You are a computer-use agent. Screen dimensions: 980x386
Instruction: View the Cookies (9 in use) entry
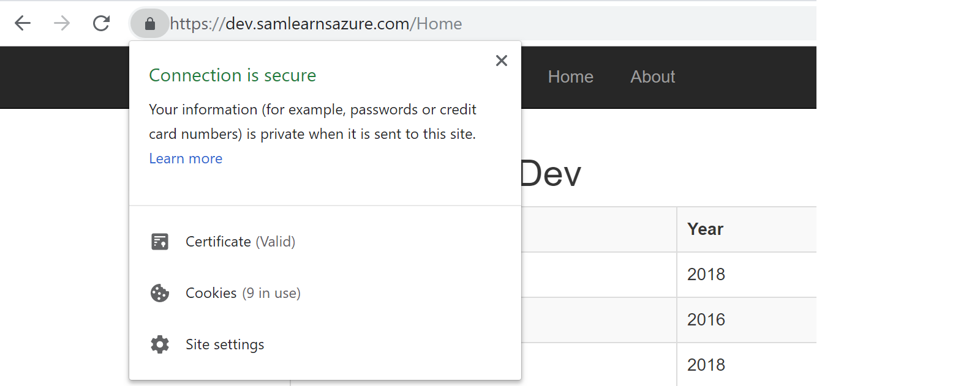[243, 293]
